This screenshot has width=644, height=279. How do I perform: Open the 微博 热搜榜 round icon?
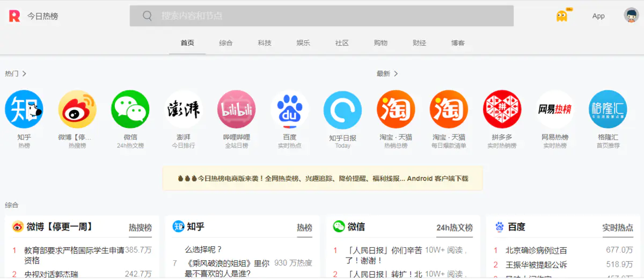click(77, 109)
